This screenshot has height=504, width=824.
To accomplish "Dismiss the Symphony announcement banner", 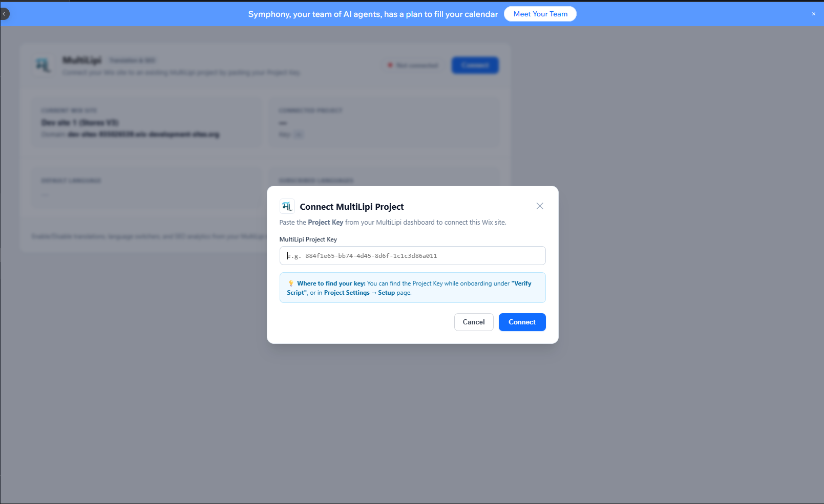I will (x=813, y=14).
